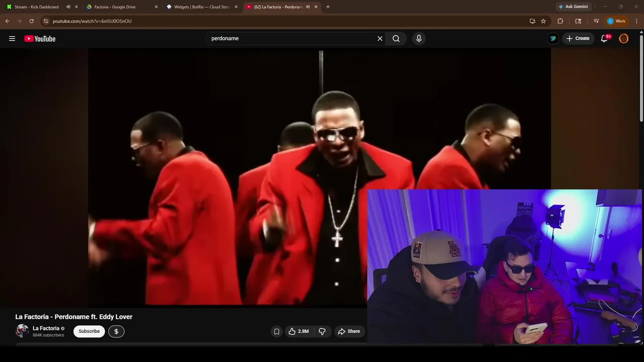Switch to the Stream - Kick Dashboard tab

point(36,7)
